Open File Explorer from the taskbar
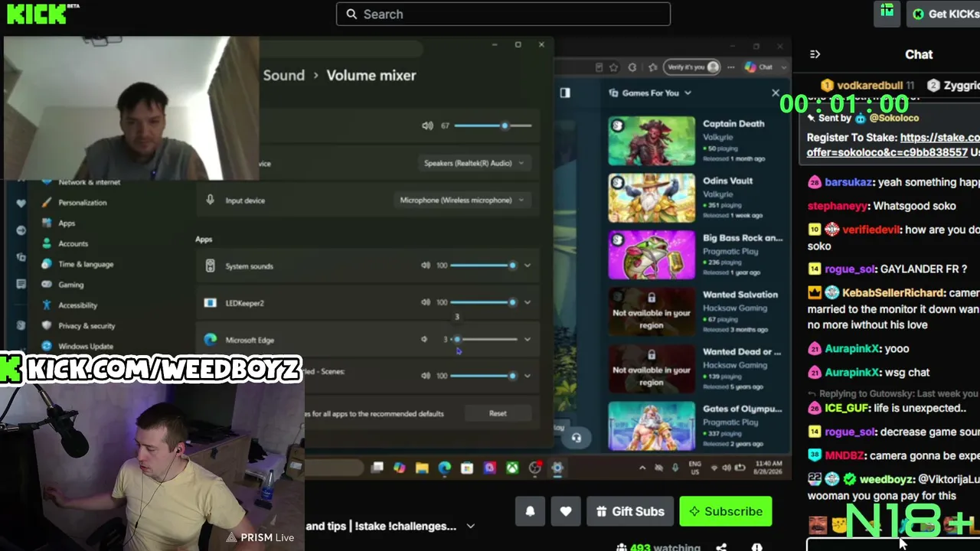980x551 pixels. (422, 468)
